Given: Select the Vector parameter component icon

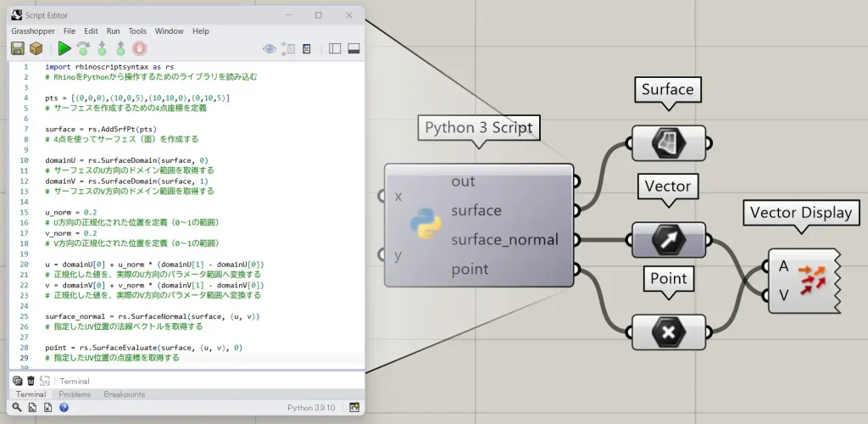Looking at the screenshot, I should (669, 240).
